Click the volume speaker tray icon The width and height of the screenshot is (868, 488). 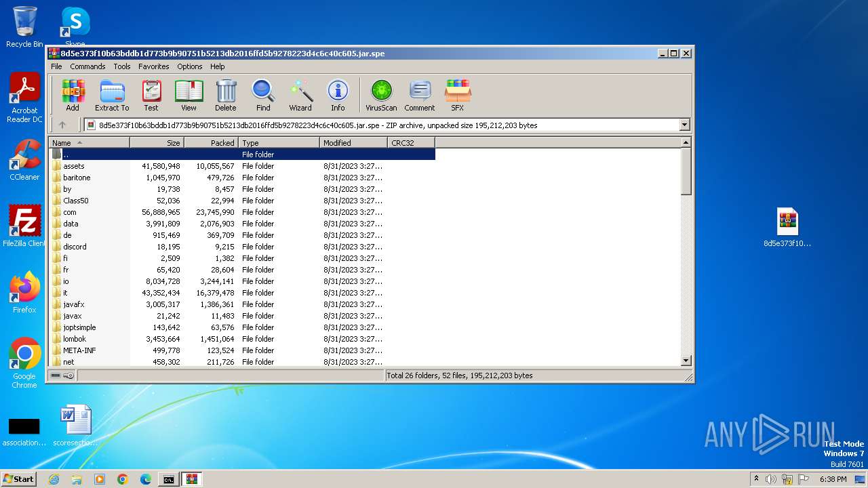771,479
